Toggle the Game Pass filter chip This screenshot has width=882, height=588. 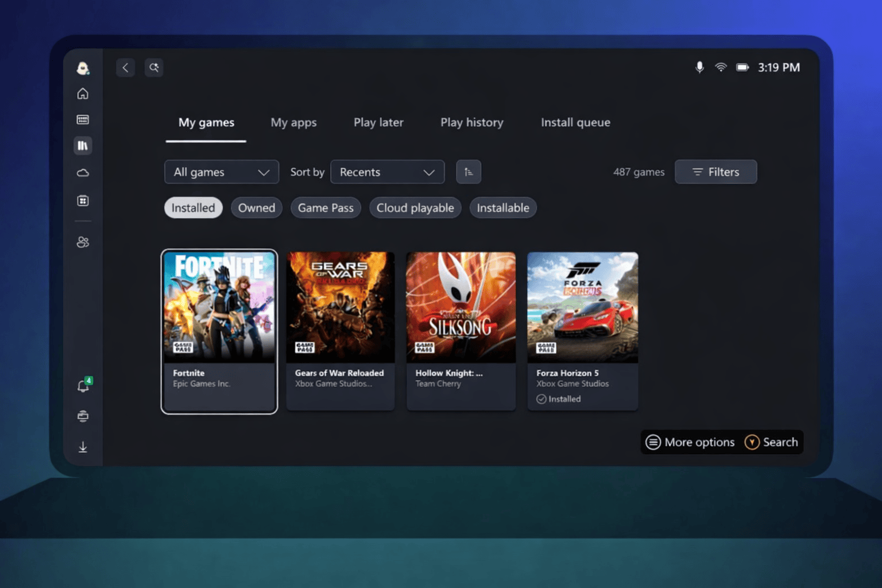click(326, 208)
